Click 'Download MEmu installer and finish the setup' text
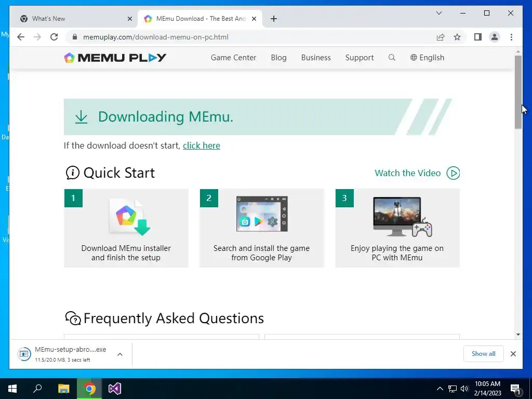 (x=126, y=253)
